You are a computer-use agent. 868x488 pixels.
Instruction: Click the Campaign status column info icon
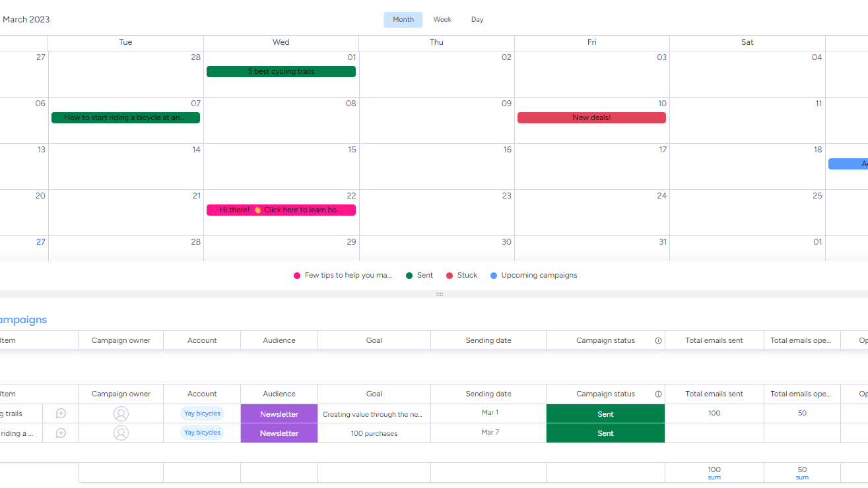[x=658, y=394]
